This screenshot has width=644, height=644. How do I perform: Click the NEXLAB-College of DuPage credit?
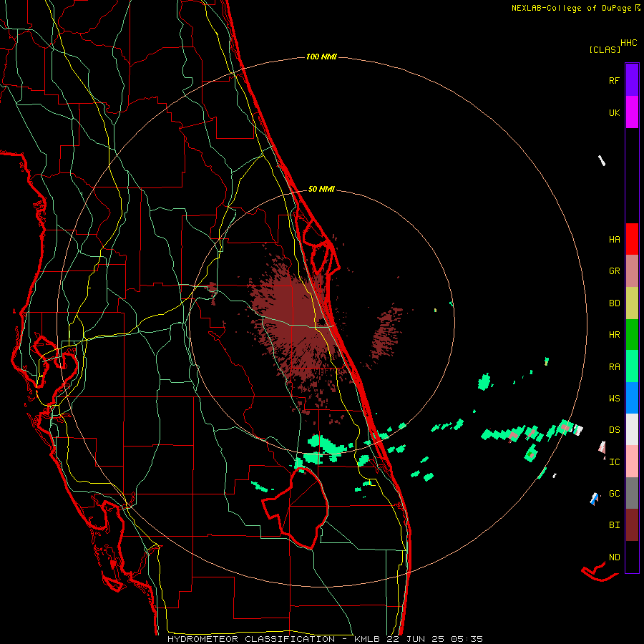571,8
